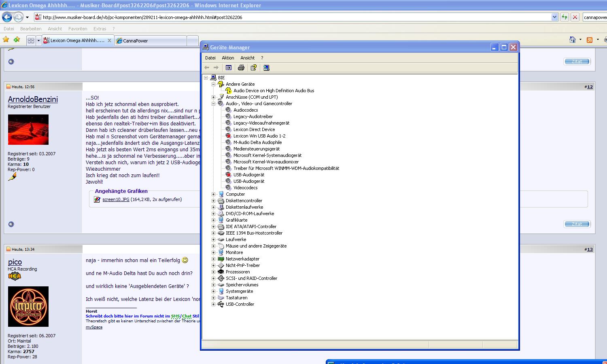Open Extras menu in Internet Explorer
Viewport: 607px width, 364px height.
pos(100,29)
